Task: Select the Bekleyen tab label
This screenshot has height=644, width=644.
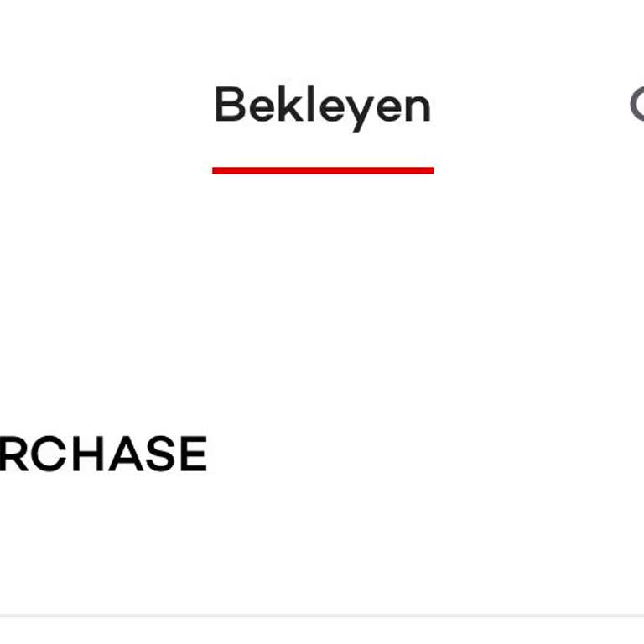Action: (323, 106)
